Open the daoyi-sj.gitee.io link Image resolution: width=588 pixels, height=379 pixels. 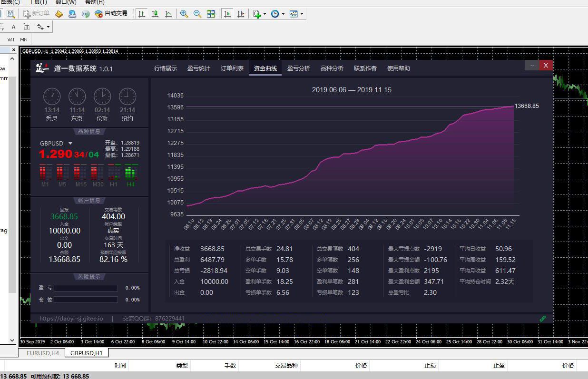[71, 319]
